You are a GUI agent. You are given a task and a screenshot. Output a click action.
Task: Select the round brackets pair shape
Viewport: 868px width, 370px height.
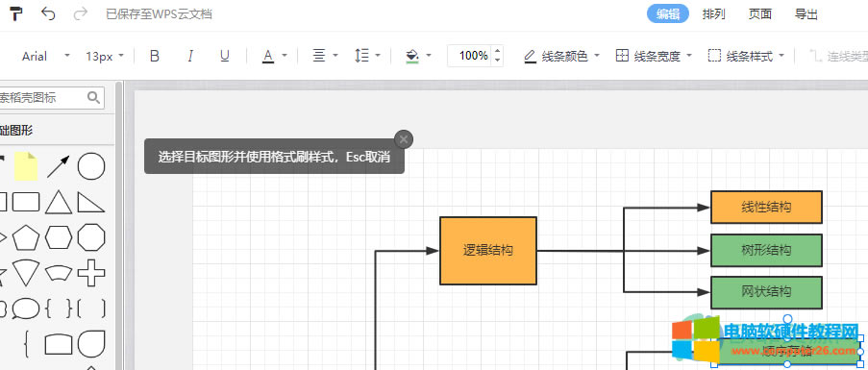coord(91,308)
